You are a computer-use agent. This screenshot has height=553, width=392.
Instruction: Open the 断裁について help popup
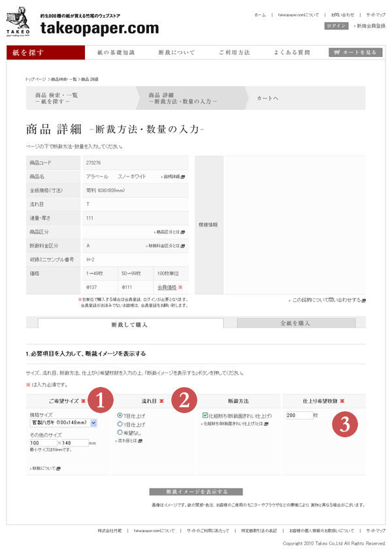(45, 468)
